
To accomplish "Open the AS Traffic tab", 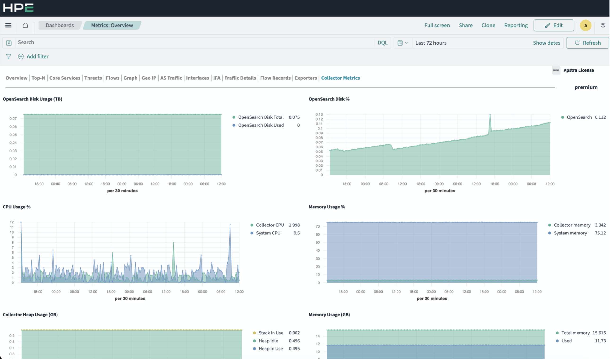I will tap(171, 78).
